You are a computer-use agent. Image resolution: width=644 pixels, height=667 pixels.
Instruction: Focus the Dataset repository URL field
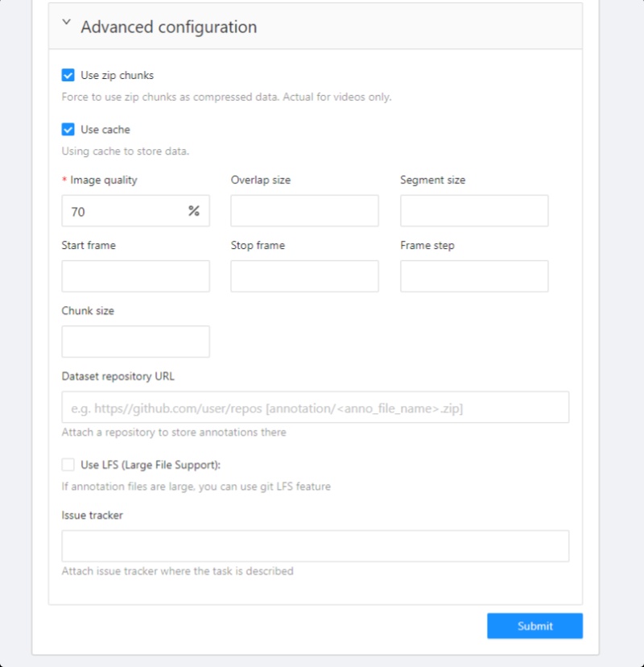point(315,408)
